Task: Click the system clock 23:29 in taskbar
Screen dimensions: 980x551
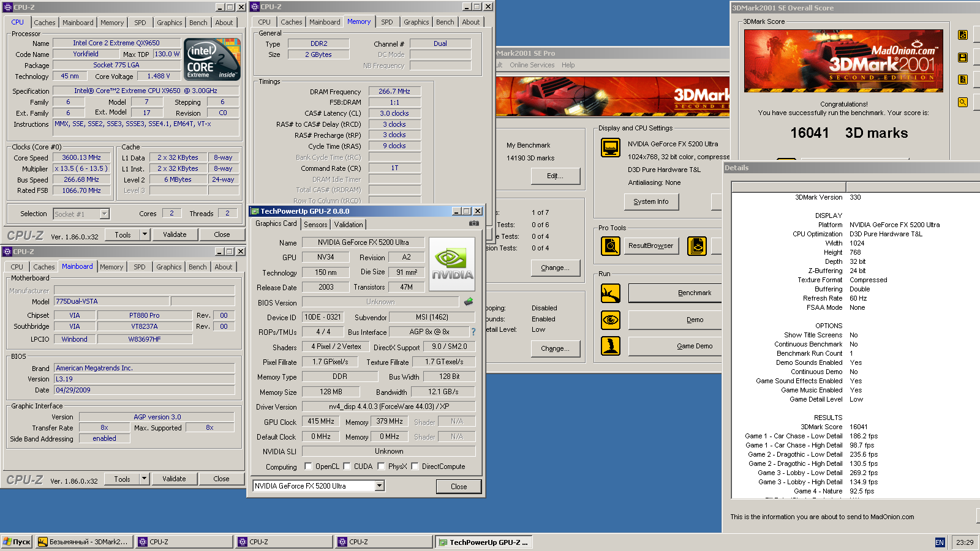Action: pos(965,542)
